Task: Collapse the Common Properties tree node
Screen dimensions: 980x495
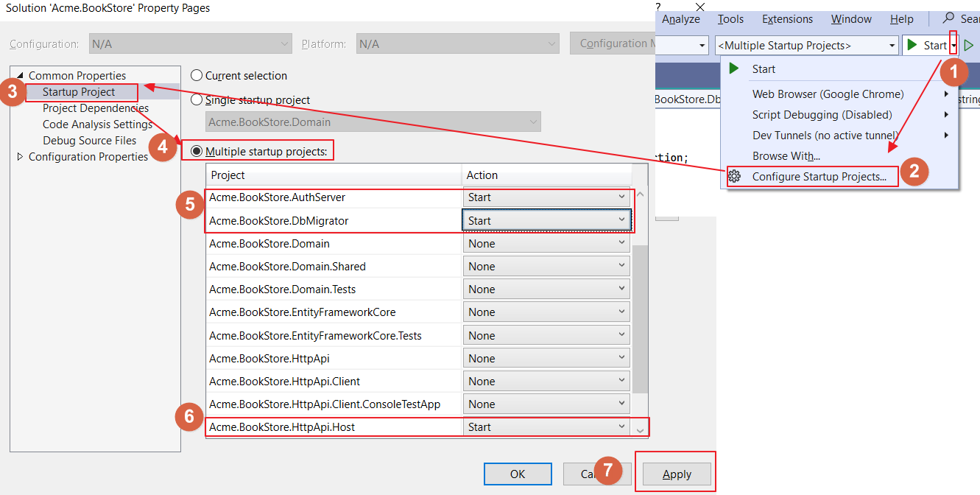Action: [20, 75]
